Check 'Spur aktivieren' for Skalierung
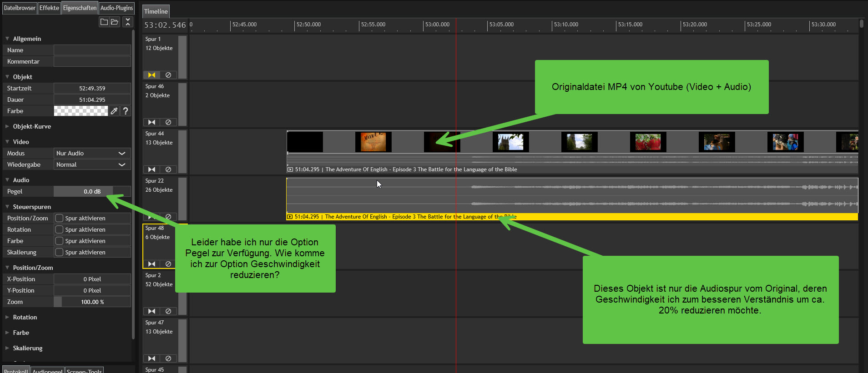This screenshot has width=868, height=373. click(x=60, y=252)
